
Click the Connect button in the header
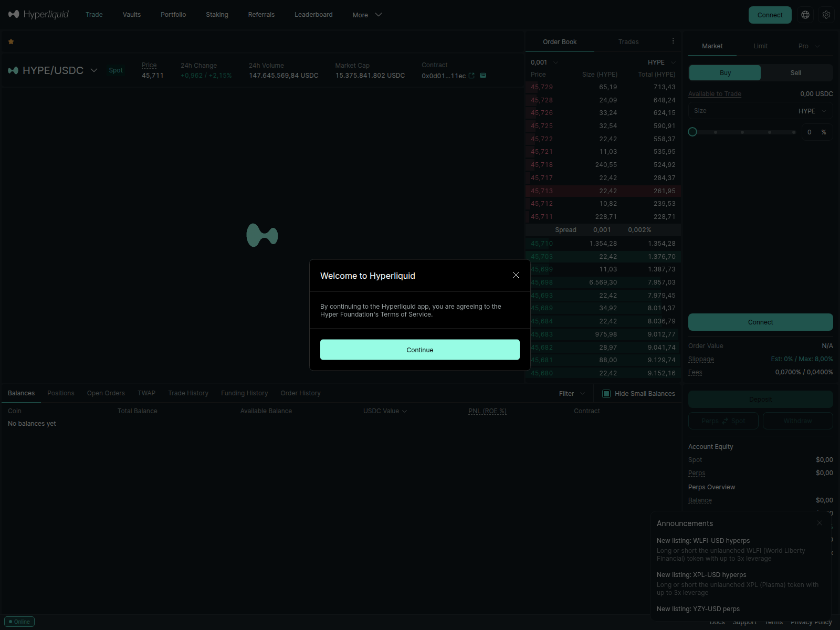(770, 15)
